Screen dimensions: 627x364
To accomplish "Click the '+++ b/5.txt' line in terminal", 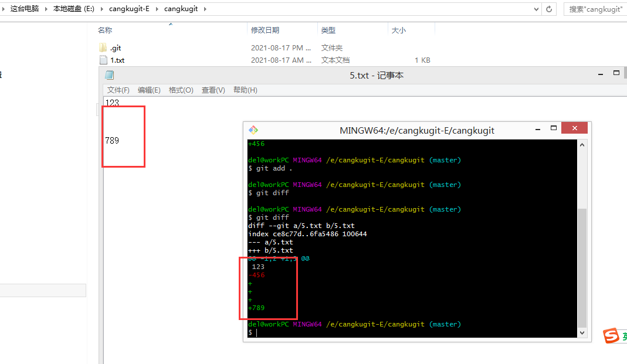I will (270, 250).
